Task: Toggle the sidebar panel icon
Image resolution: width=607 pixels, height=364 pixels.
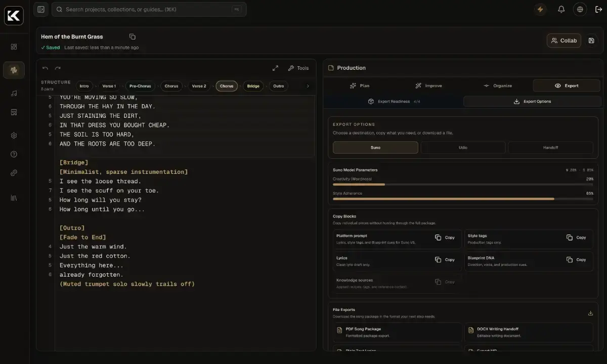Action: [x=41, y=9]
